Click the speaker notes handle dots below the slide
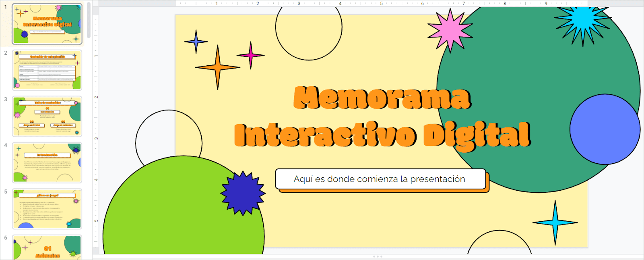Viewport: 644px width, 260px height. (378, 256)
